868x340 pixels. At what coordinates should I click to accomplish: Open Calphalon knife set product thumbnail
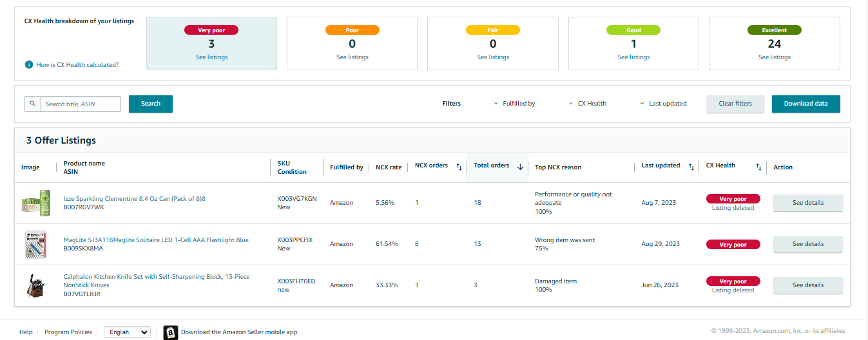35,285
